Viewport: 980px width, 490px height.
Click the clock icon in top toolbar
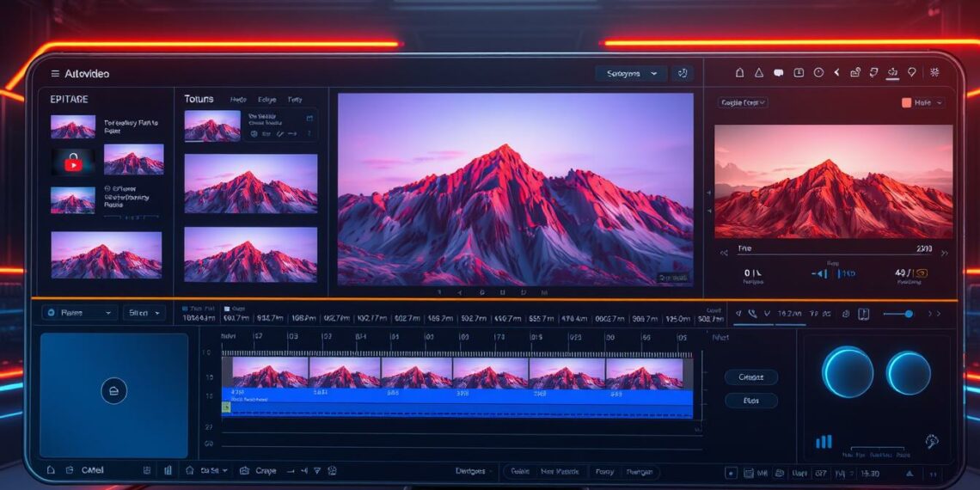point(818,72)
